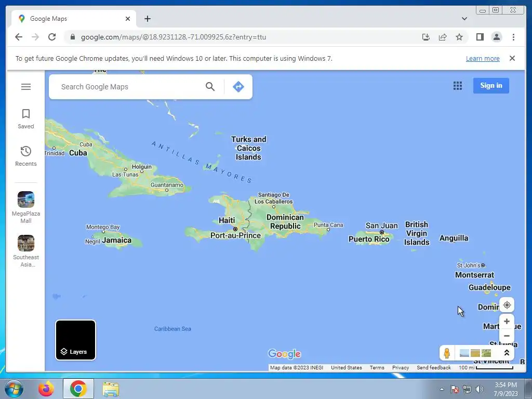View site information via the lock icon
This screenshot has width=532, height=399.
[72, 37]
